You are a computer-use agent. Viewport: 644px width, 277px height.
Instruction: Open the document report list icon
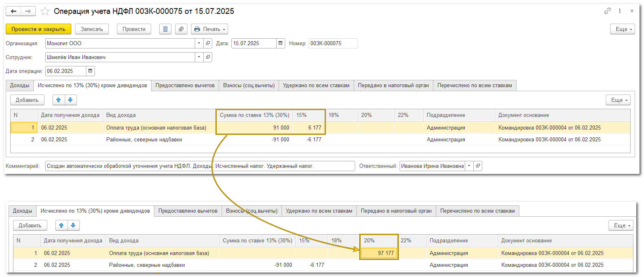165,29
